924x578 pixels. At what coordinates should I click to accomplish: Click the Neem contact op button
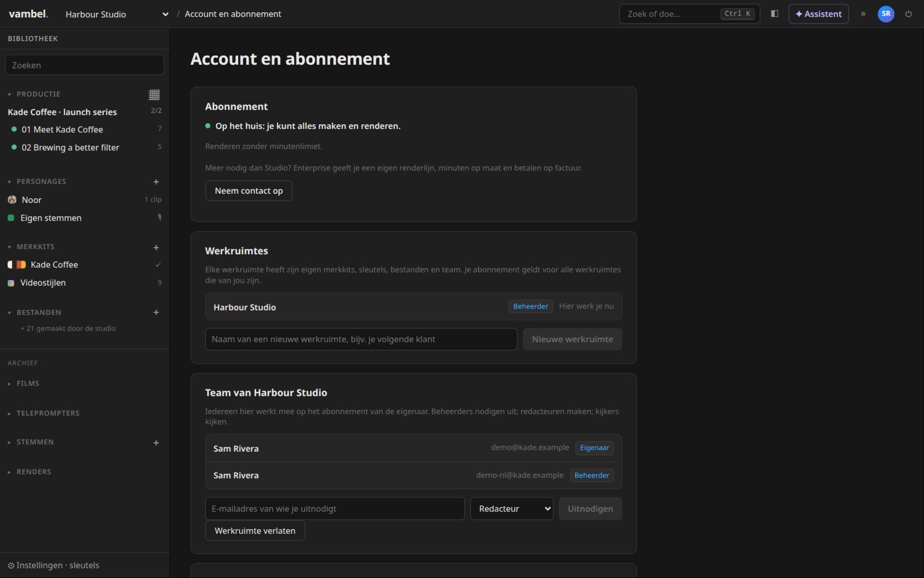tap(248, 190)
